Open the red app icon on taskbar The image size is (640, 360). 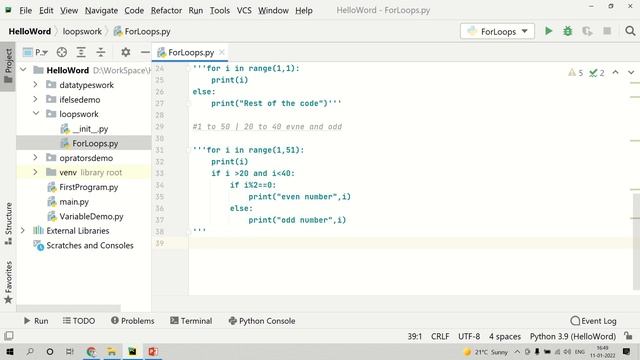tap(153, 351)
